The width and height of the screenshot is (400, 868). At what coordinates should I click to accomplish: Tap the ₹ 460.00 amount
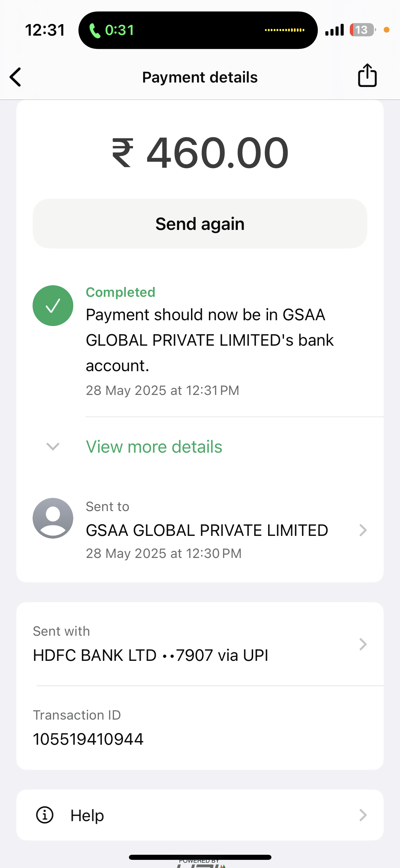(200, 153)
